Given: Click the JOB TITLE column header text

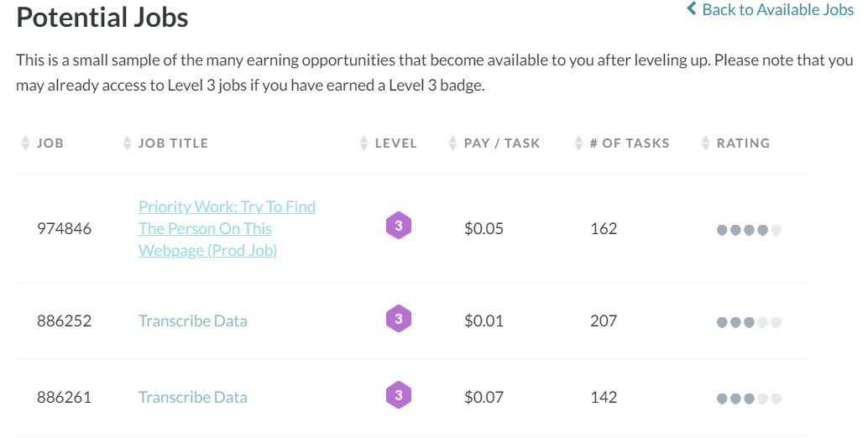Looking at the screenshot, I should point(173,143).
